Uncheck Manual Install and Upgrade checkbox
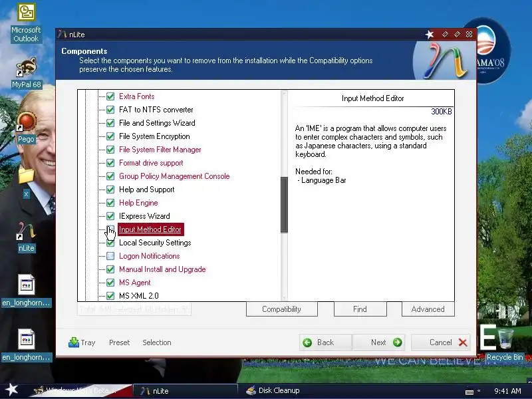532x399 pixels. click(110, 269)
